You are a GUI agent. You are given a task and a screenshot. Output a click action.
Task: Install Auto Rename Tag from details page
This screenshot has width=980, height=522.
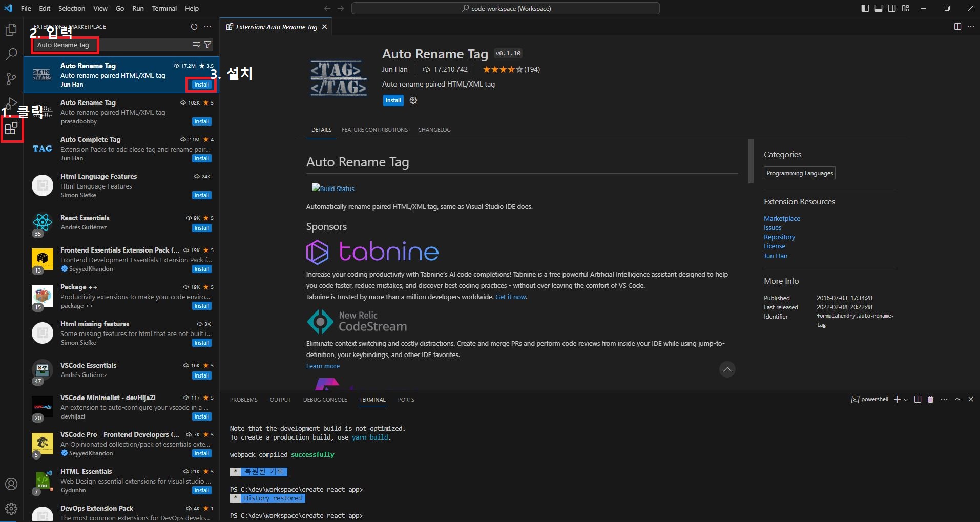393,100
